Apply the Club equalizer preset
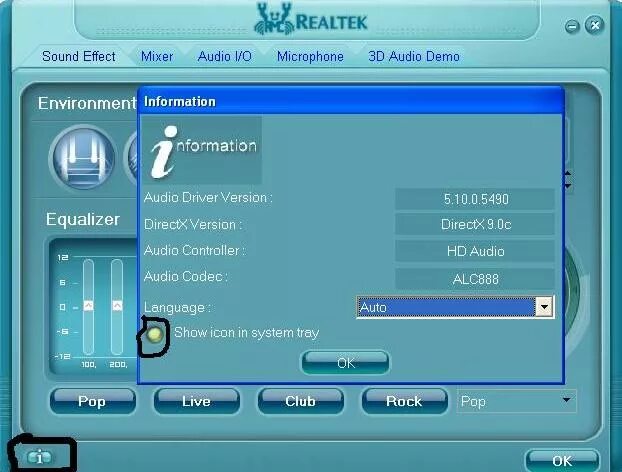 click(300, 401)
